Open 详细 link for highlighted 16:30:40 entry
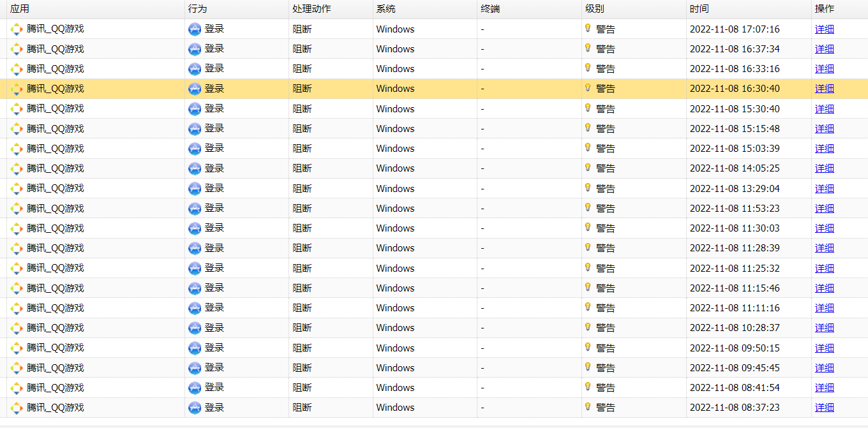Image resolution: width=868 pixels, height=428 pixels. [825, 89]
